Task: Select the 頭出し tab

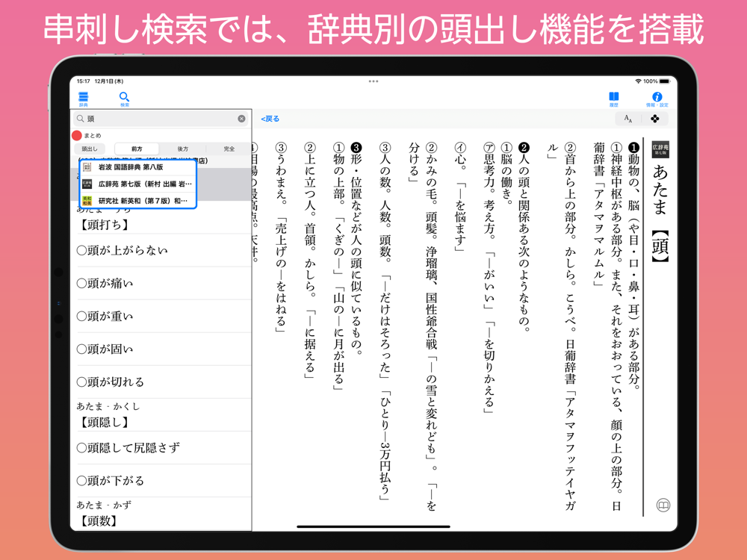Action: tap(90, 149)
